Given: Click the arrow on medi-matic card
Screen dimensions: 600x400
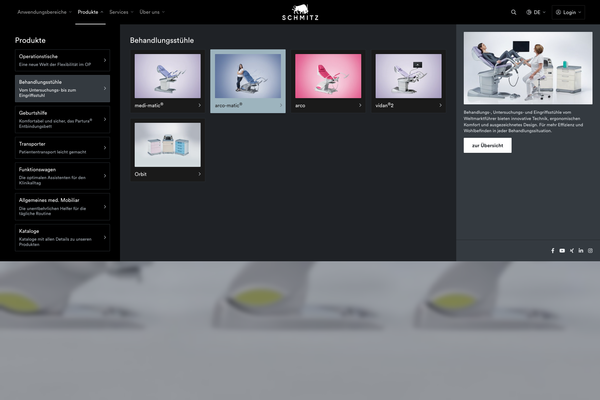Looking at the screenshot, I should [199, 105].
